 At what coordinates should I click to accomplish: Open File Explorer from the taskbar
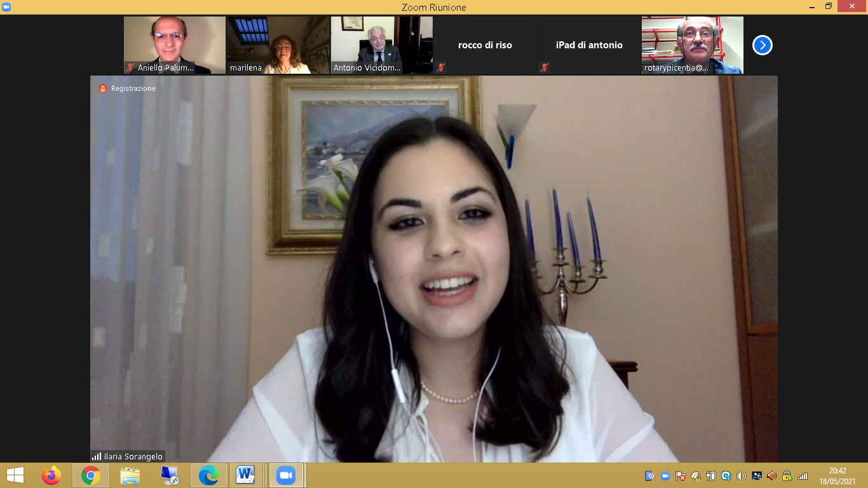[130, 475]
